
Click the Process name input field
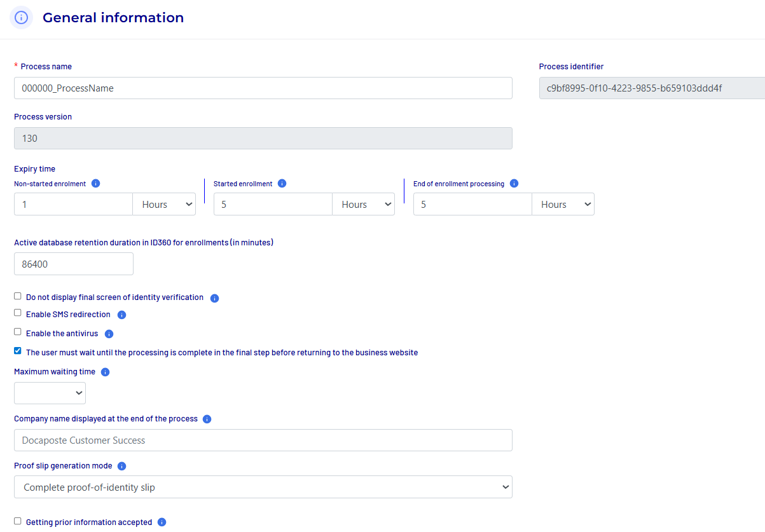[x=263, y=88]
